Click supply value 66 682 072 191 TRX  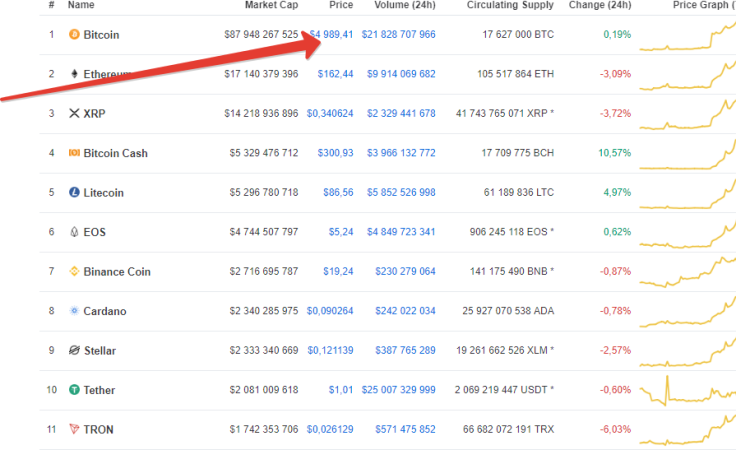pyautogui.click(x=508, y=429)
